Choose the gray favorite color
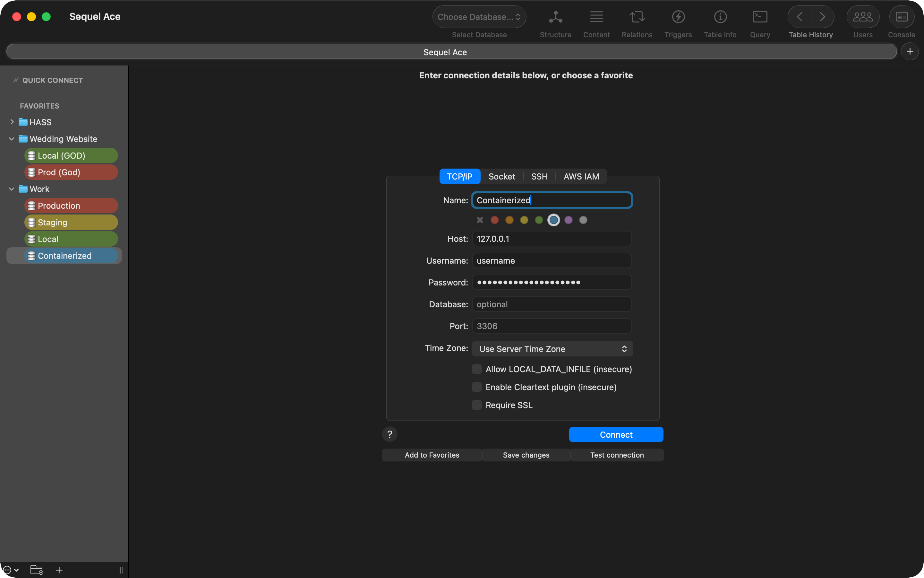 pyautogui.click(x=583, y=220)
